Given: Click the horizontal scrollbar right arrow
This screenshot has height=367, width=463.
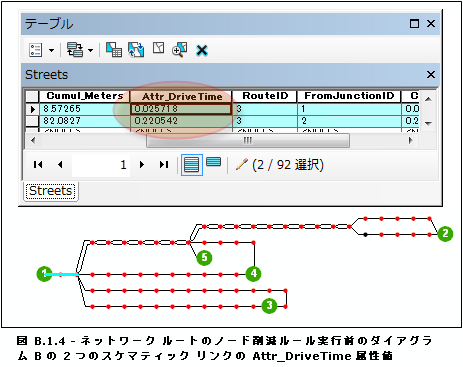Looking at the screenshot, I should coord(411,140).
